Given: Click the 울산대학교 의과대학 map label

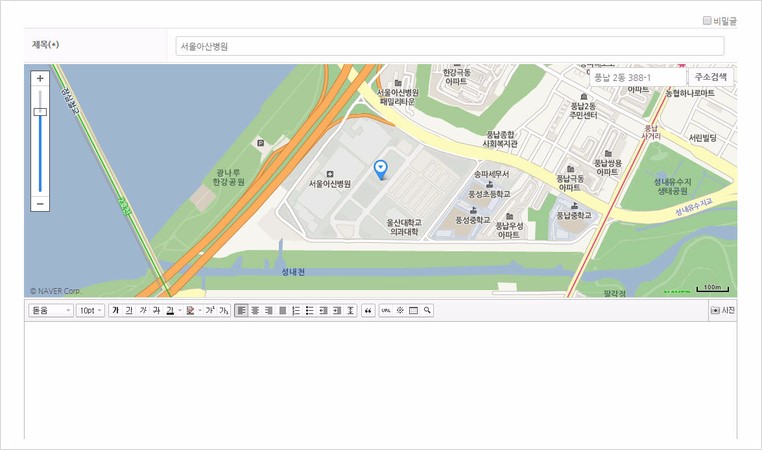Looking at the screenshot, I should 404,227.
